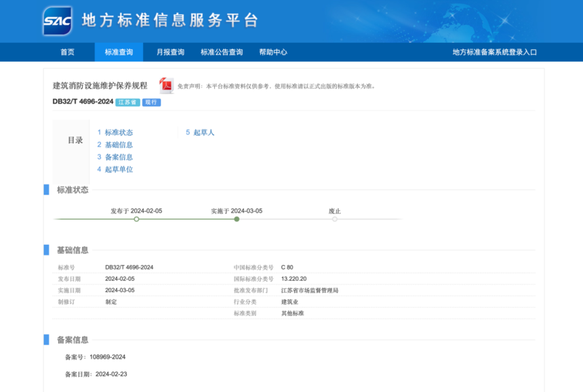583x392 pixels.
Task: Click the 标准状态 section heading
Action: pos(73,190)
